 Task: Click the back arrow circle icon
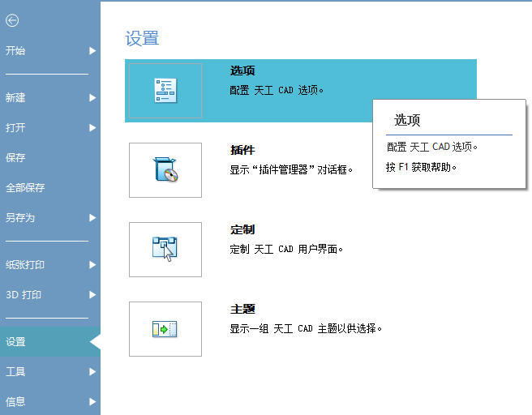[x=12, y=20]
